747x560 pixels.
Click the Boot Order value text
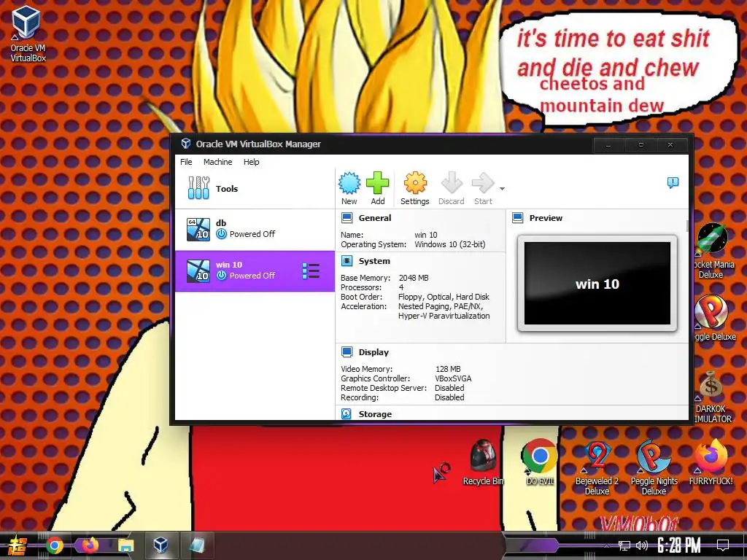click(x=444, y=297)
